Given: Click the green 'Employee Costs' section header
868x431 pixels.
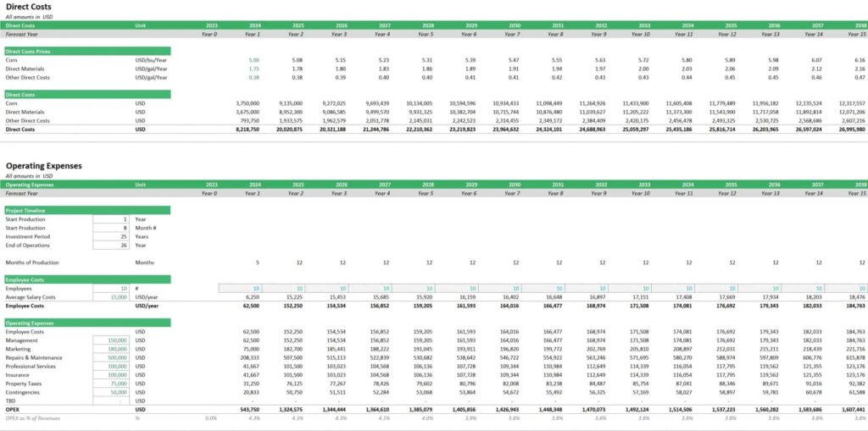Looking at the screenshot, I should 87,279.
